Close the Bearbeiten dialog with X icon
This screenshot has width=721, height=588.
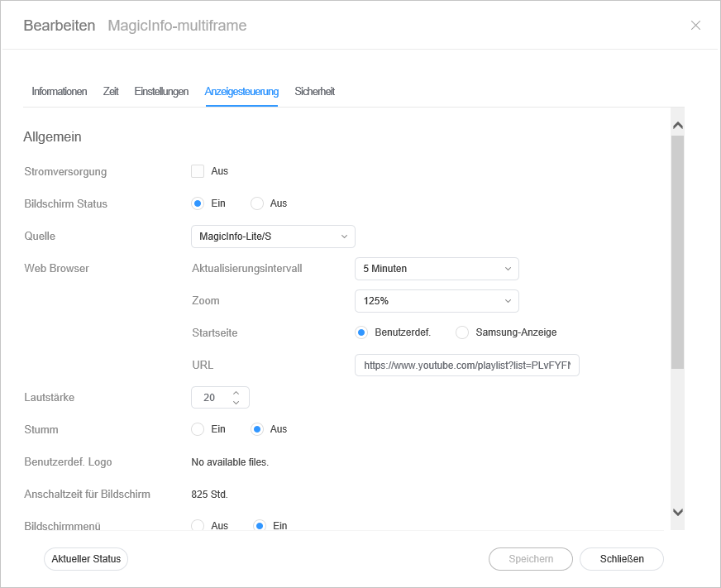click(x=695, y=26)
